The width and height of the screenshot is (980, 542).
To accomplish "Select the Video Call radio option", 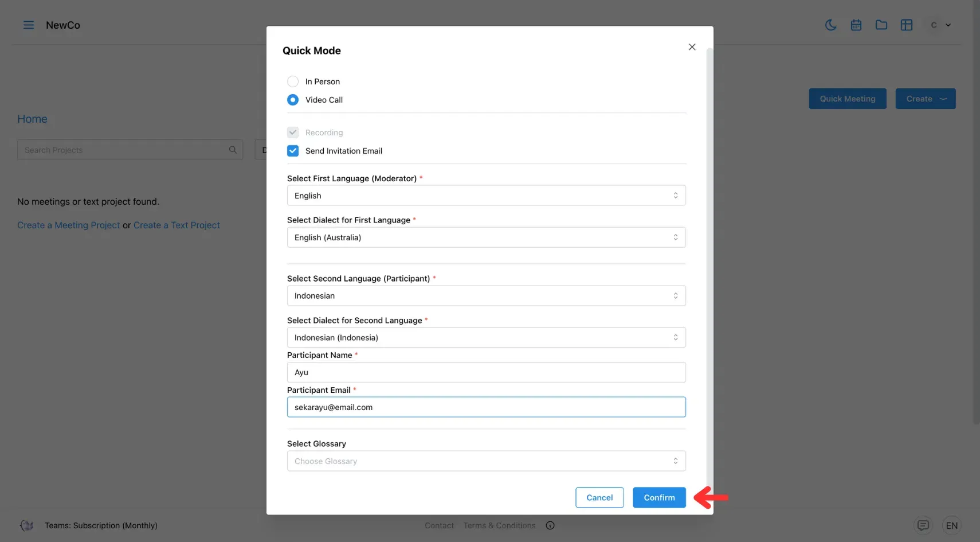I will click(x=293, y=99).
